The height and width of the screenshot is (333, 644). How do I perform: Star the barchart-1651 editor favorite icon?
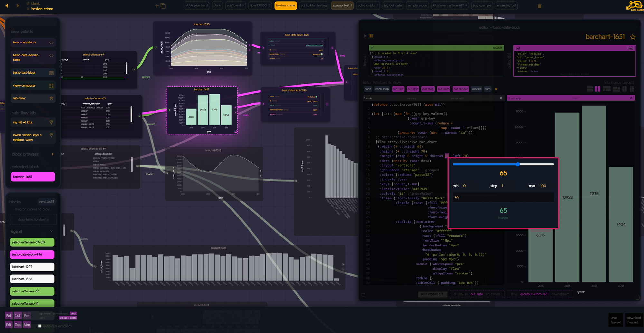coord(633,37)
